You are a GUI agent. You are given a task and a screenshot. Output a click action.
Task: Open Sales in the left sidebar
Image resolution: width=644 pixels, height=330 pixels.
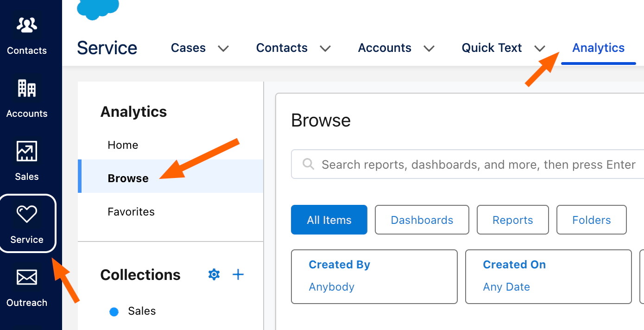pyautogui.click(x=27, y=162)
